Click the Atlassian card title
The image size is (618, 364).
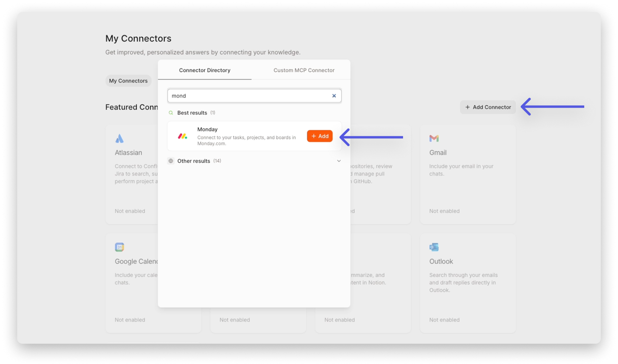point(128,152)
